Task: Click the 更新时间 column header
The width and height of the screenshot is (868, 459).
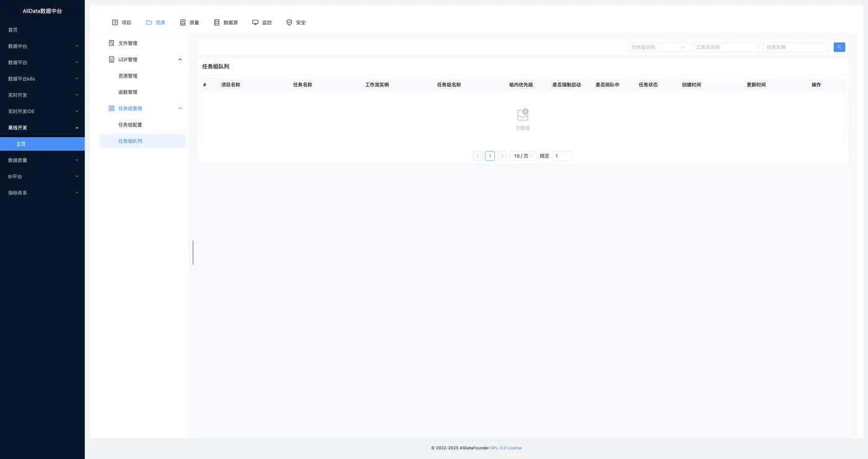Action: (756, 84)
